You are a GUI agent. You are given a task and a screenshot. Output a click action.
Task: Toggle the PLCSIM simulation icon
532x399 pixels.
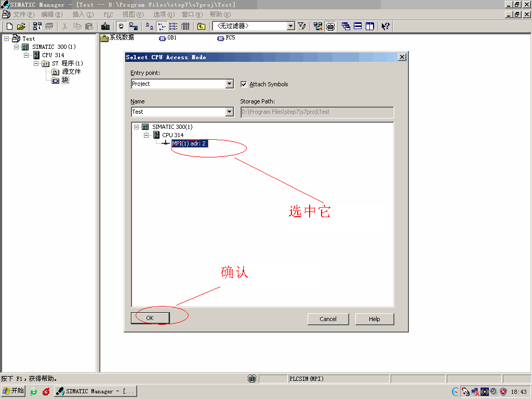(x=330, y=26)
